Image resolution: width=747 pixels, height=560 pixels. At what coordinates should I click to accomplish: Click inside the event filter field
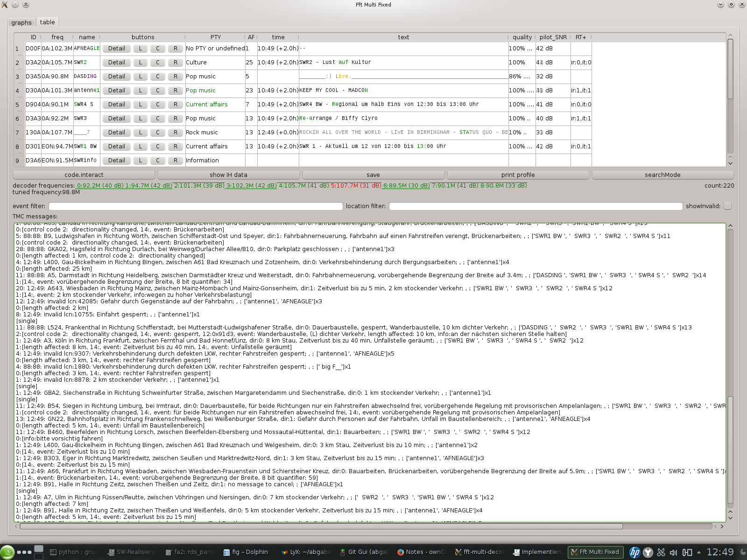[196, 206]
